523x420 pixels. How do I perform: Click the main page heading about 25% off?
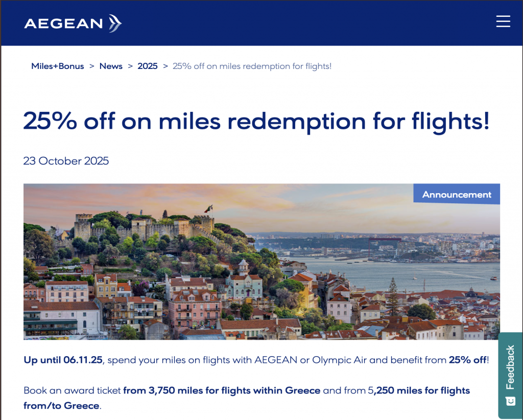tap(256, 121)
